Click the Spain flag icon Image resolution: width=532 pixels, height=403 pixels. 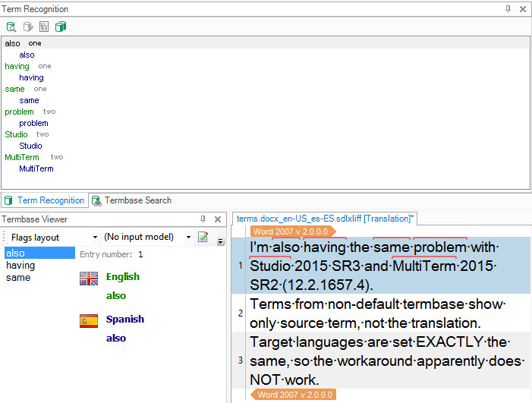(x=89, y=321)
